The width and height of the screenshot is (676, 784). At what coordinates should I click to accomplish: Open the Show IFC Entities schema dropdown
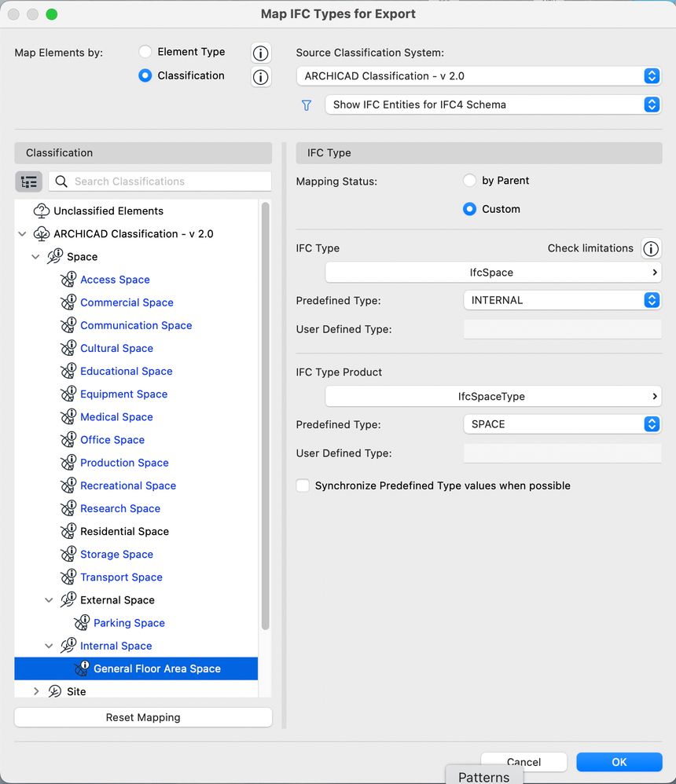494,104
